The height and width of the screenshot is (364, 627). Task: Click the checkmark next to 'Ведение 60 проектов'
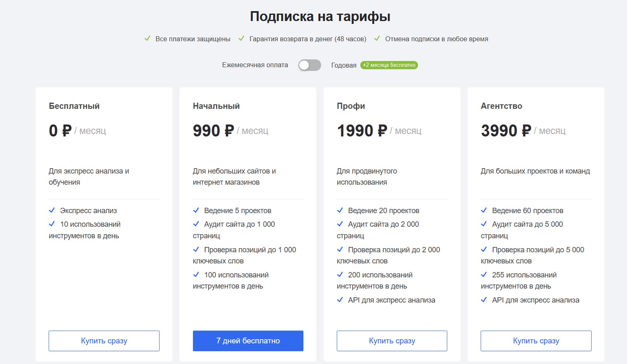pyautogui.click(x=484, y=210)
